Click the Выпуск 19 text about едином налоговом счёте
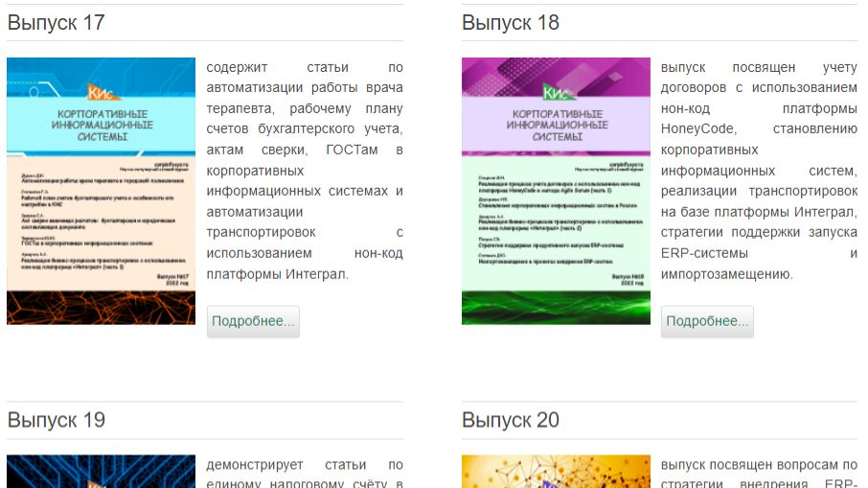 pos(305,475)
